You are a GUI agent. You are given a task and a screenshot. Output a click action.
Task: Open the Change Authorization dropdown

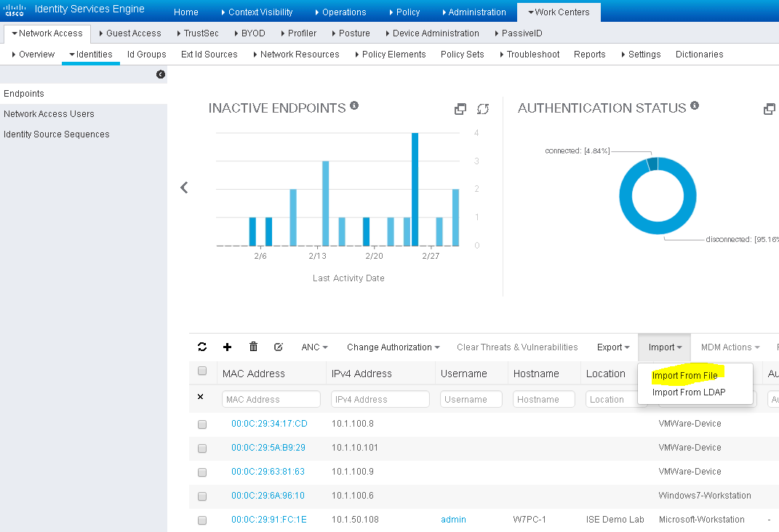point(394,347)
